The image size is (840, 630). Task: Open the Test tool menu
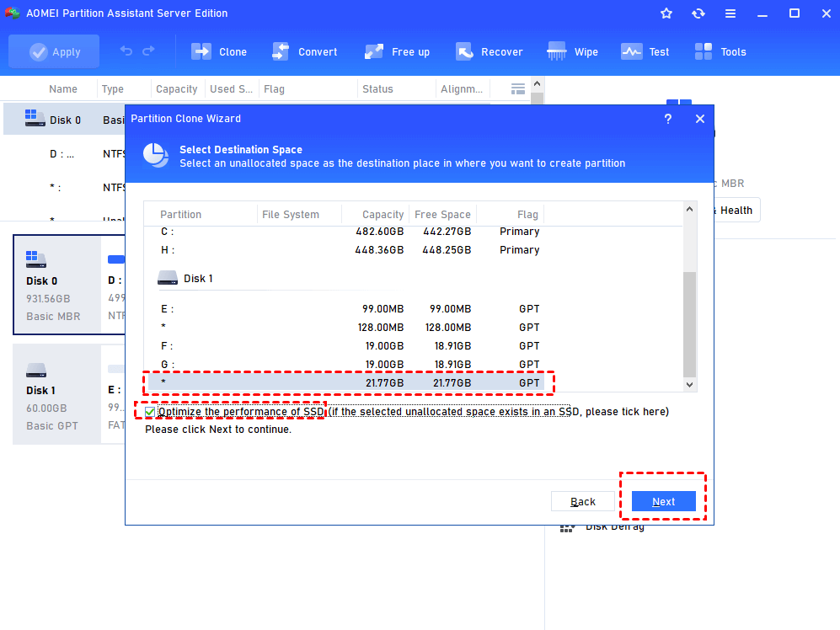coord(645,52)
